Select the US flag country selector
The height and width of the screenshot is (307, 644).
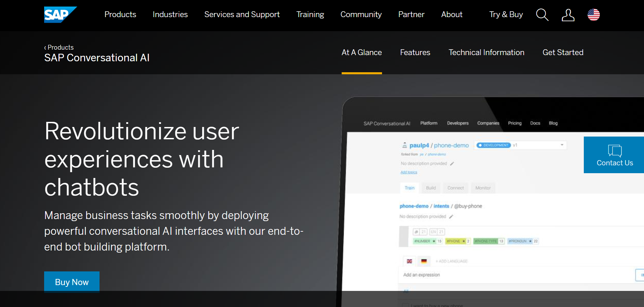point(594,15)
